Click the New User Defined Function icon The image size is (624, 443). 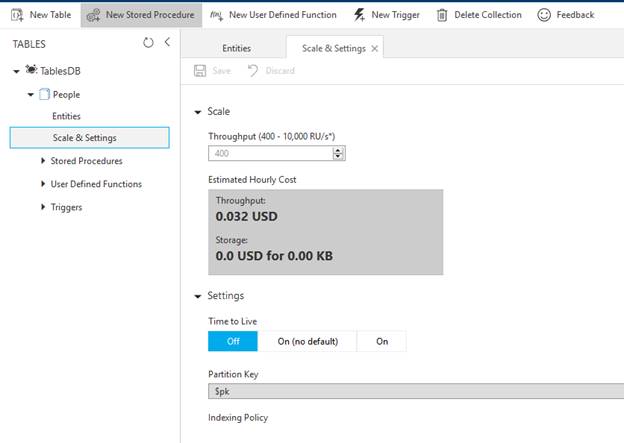point(217,15)
